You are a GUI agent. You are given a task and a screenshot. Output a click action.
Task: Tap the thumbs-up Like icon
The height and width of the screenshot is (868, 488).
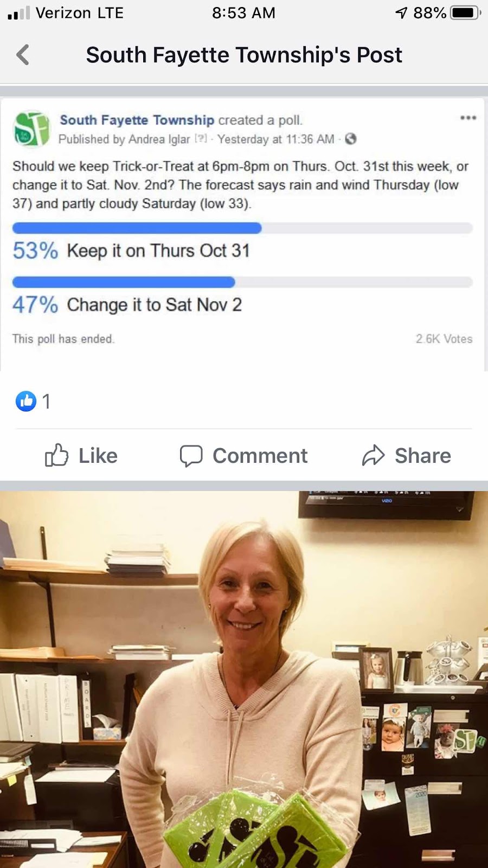56,455
